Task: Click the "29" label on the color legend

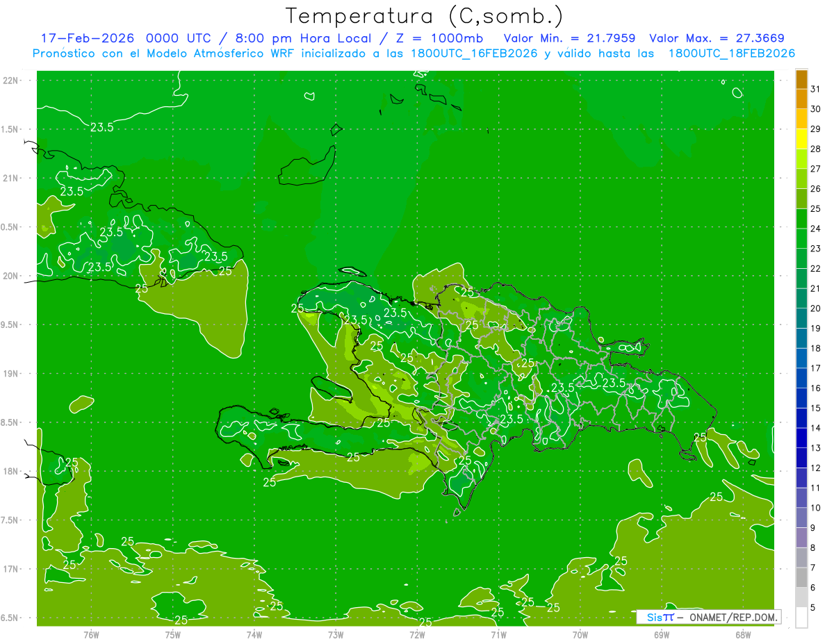Action: click(x=815, y=129)
